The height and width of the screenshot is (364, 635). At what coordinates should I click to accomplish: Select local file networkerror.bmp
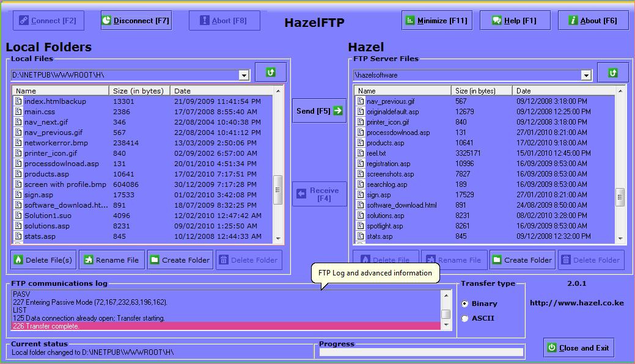click(x=56, y=143)
